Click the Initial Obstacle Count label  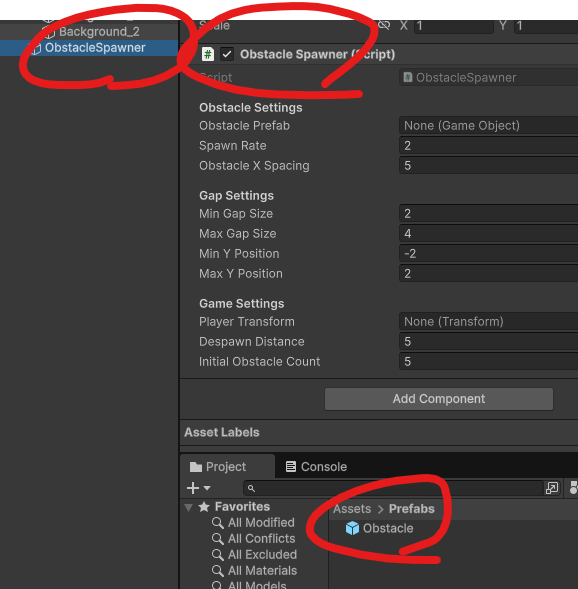[x=260, y=361]
